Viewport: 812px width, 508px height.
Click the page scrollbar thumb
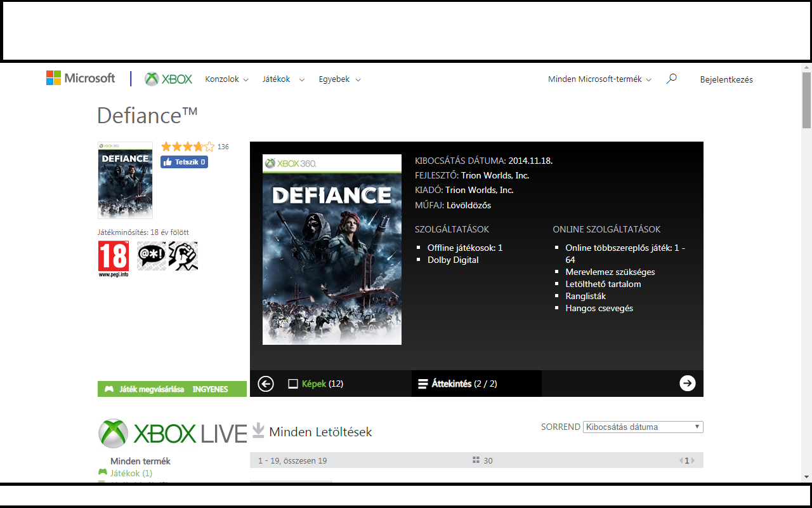[806, 100]
